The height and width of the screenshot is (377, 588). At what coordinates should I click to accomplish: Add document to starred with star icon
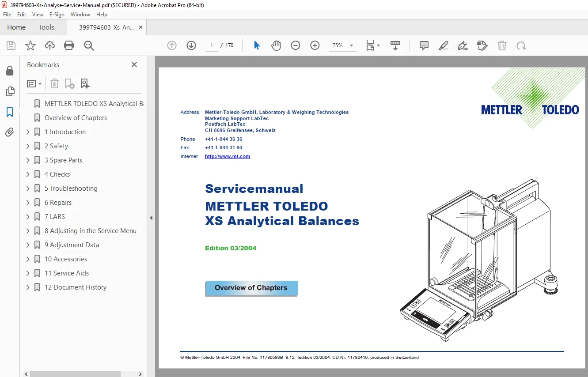point(30,45)
